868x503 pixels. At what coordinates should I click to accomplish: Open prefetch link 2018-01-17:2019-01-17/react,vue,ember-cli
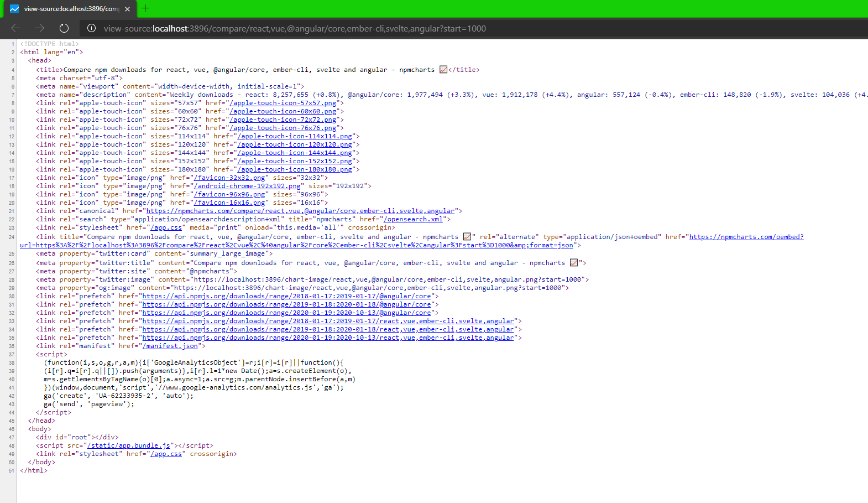coord(328,321)
